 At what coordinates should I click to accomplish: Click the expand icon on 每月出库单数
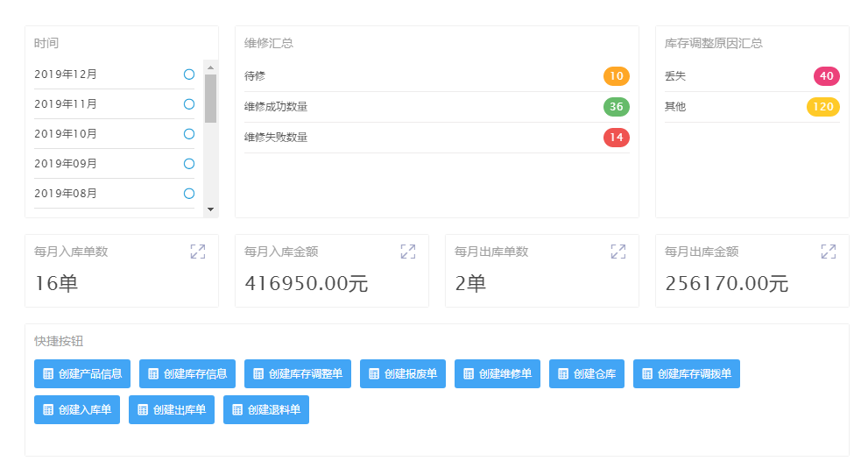pos(618,252)
